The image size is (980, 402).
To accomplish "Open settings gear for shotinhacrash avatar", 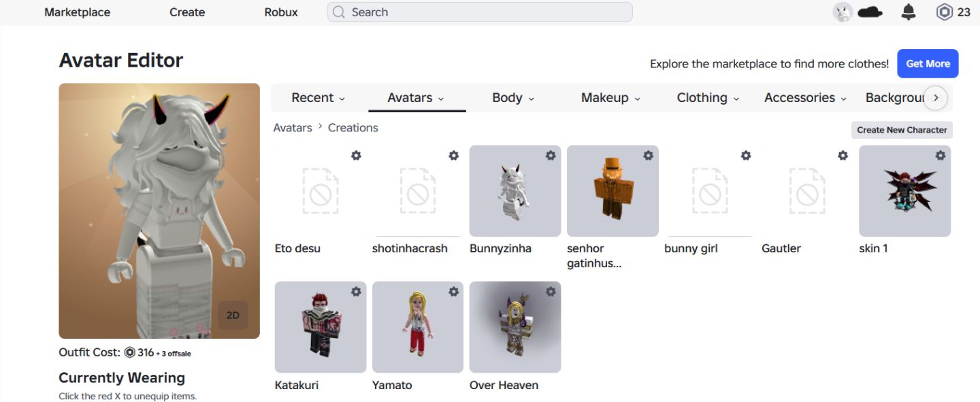I will pos(453,156).
